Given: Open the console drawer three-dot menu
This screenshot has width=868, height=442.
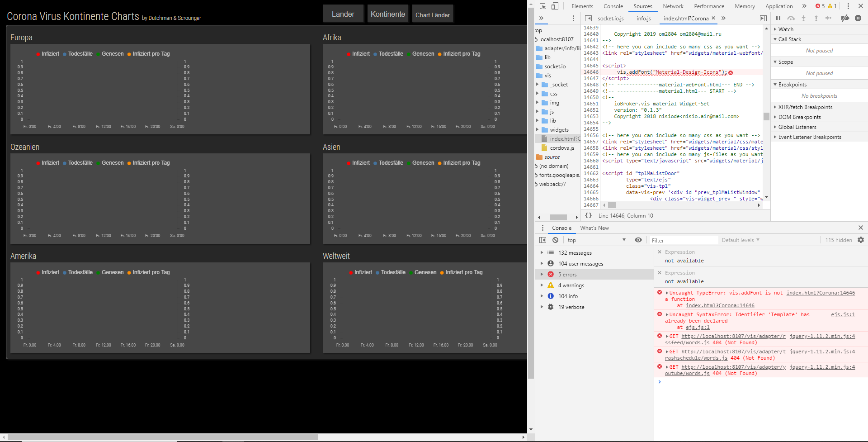Looking at the screenshot, I should click(542, 228).
